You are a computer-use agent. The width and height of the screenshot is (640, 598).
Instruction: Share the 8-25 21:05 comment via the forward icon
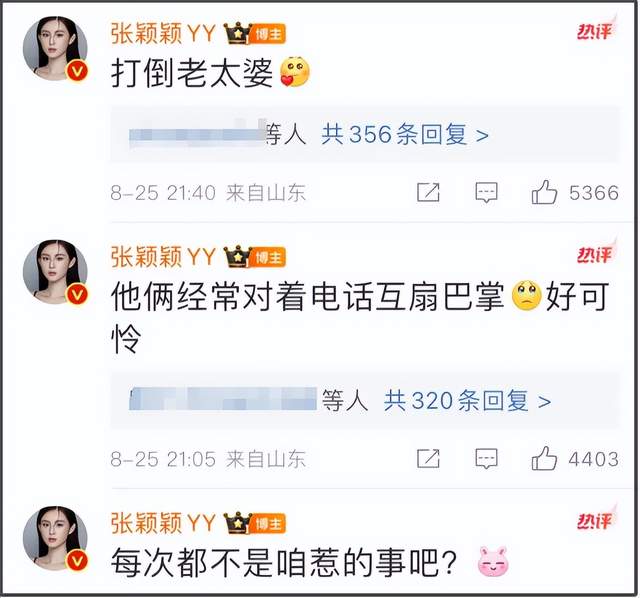tap(428, 458)
